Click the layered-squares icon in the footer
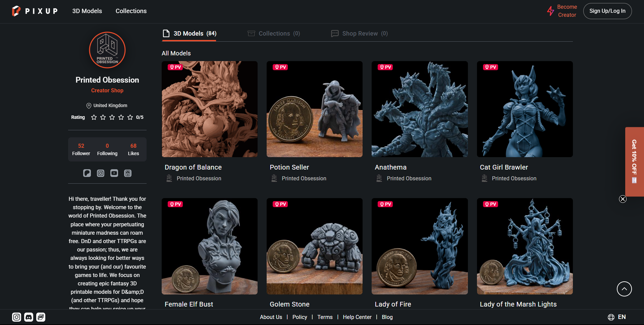Screen dimensions: 644x325 tap(41, 317)
